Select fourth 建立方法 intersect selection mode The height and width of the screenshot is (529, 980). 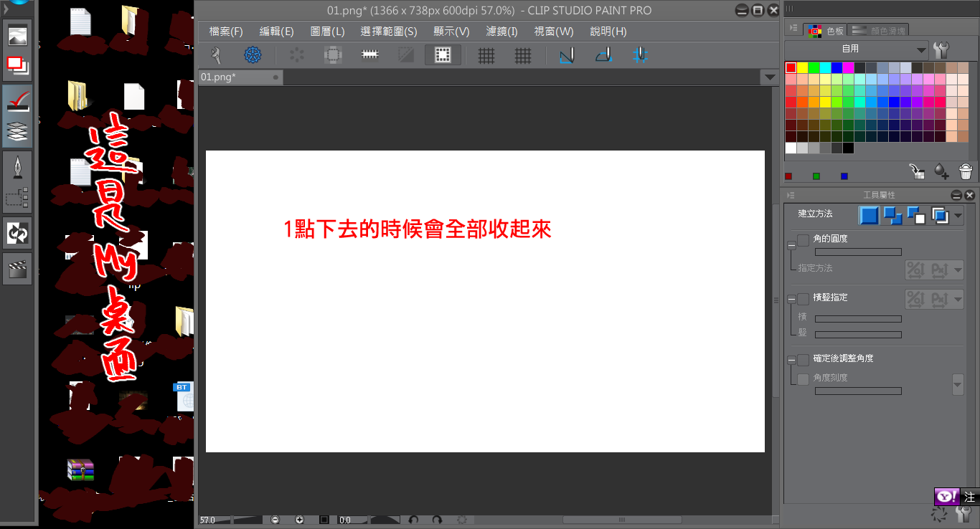(x=940, y=214)
